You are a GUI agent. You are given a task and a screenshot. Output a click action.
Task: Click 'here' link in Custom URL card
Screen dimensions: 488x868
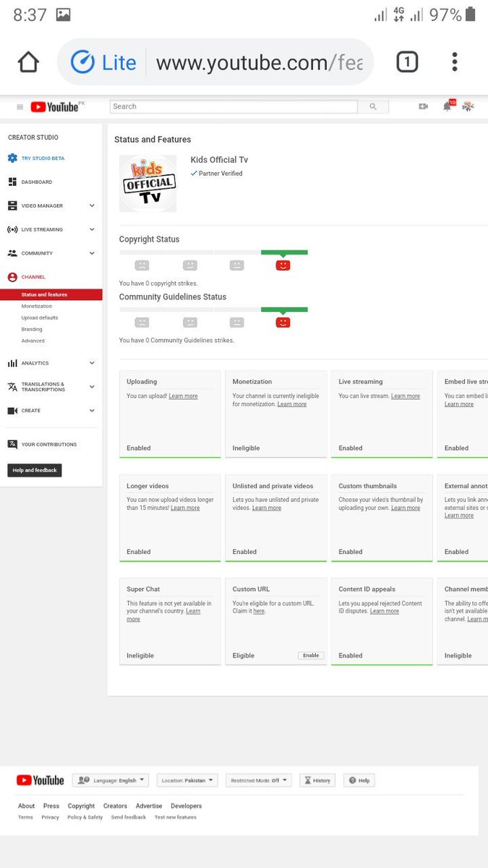(259, 611)
